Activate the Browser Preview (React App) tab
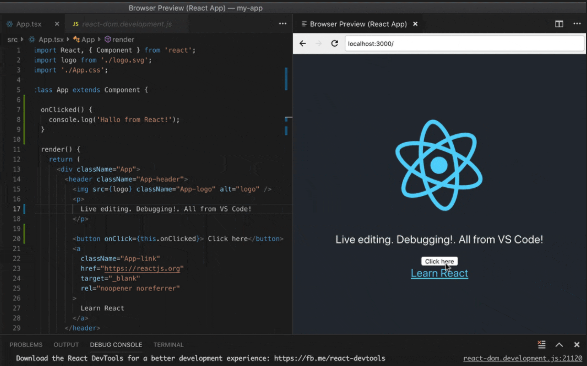587x366 pixels. tap(359, 24)
